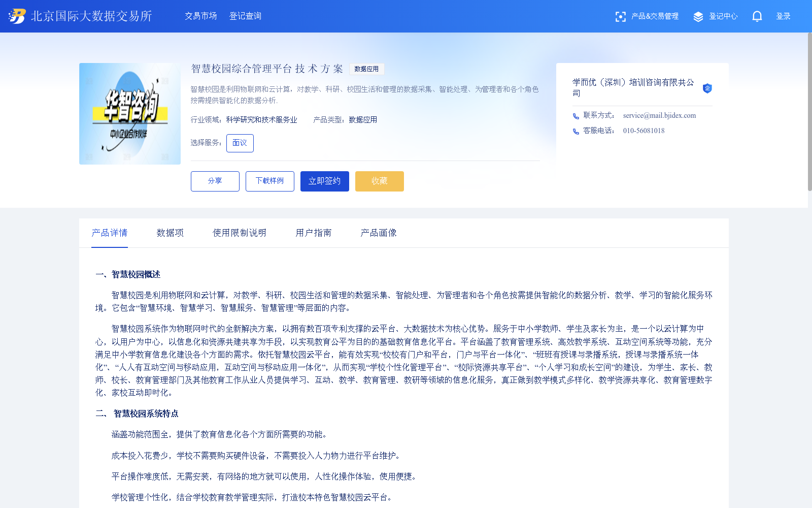Viewport: 812px width, 508px height.
Task: Click the enterprise verified shield badge
Action: 707,88
